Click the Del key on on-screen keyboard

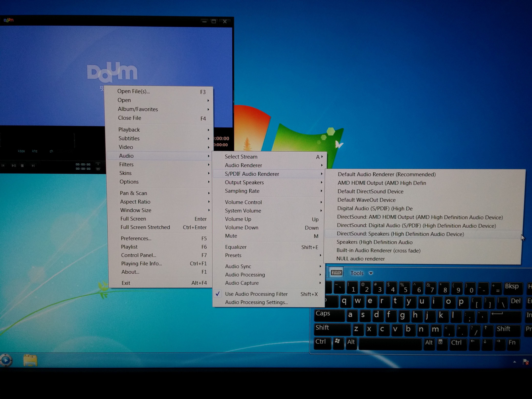coord(516,303)
